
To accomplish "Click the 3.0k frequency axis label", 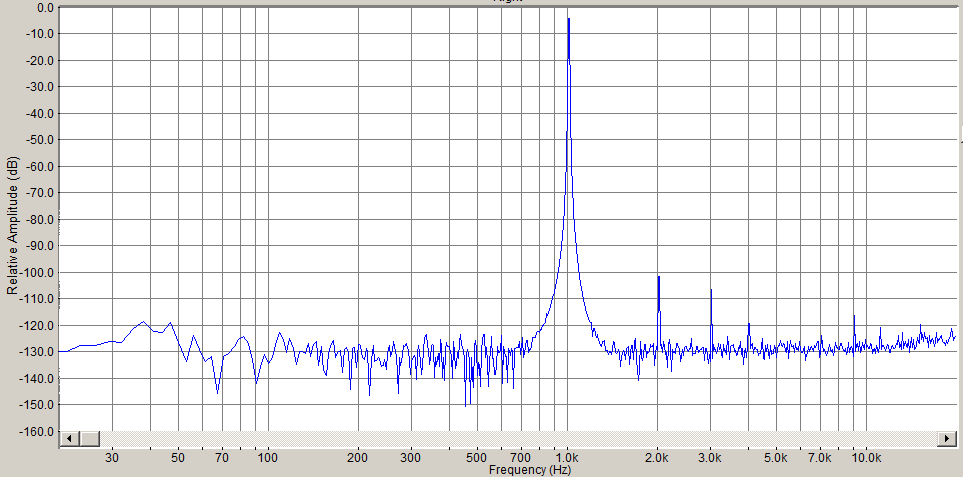I will pyautogui.click(x=710, y=457).
